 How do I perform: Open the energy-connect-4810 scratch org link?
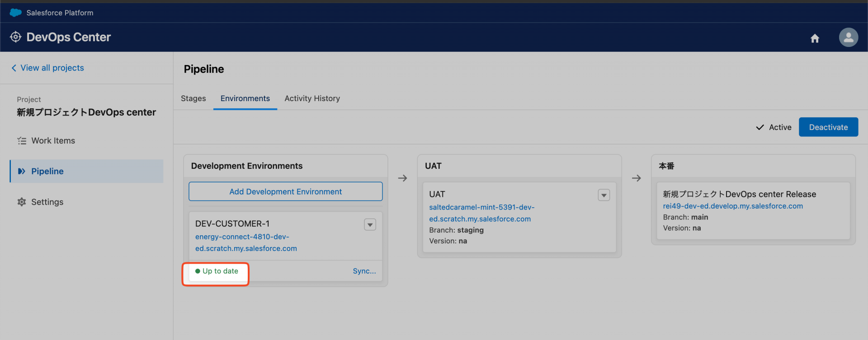(x=246, y=242)
